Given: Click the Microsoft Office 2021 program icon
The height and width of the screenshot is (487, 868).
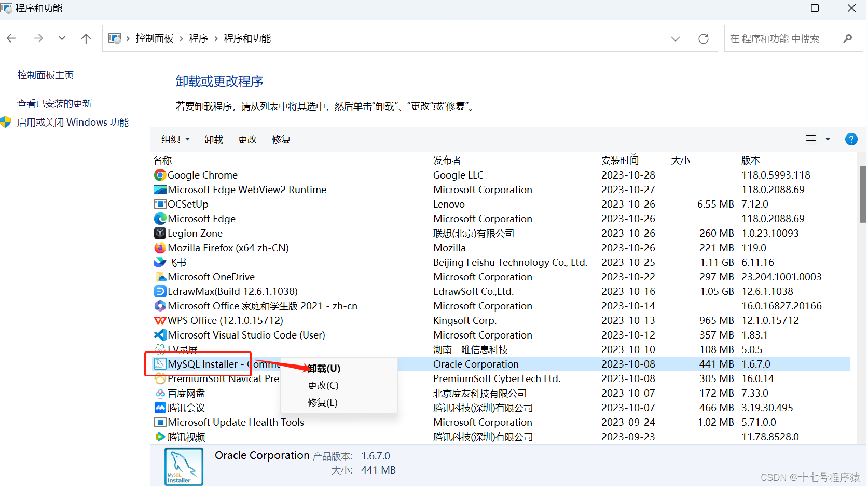Looking at the screenshot, I should 160,306.
